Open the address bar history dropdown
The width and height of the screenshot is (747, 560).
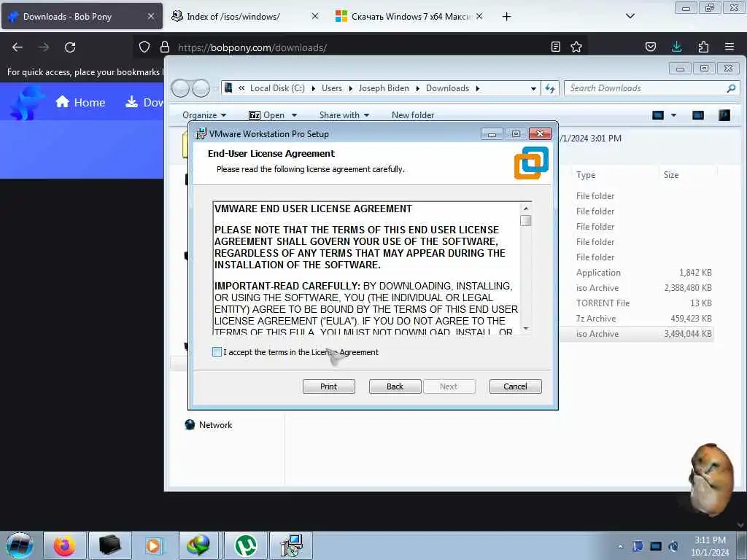pyautogui.click(x=533, y=88)
